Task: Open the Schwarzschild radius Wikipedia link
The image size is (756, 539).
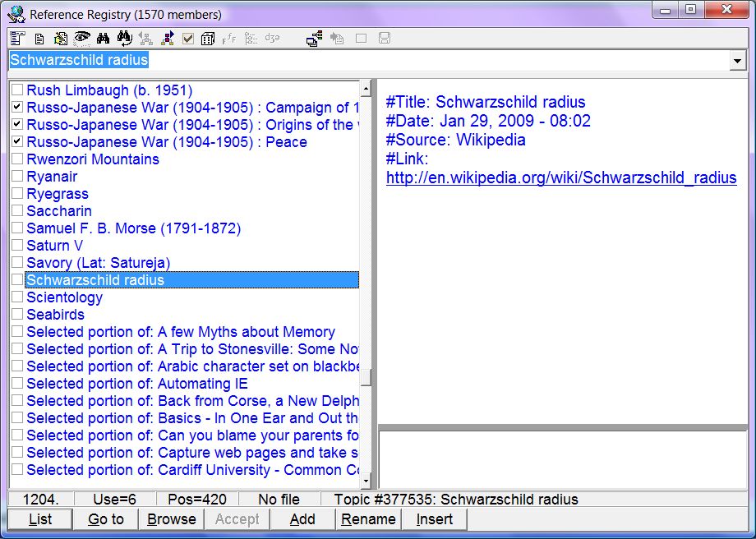Action: click(x=561, y=177)
